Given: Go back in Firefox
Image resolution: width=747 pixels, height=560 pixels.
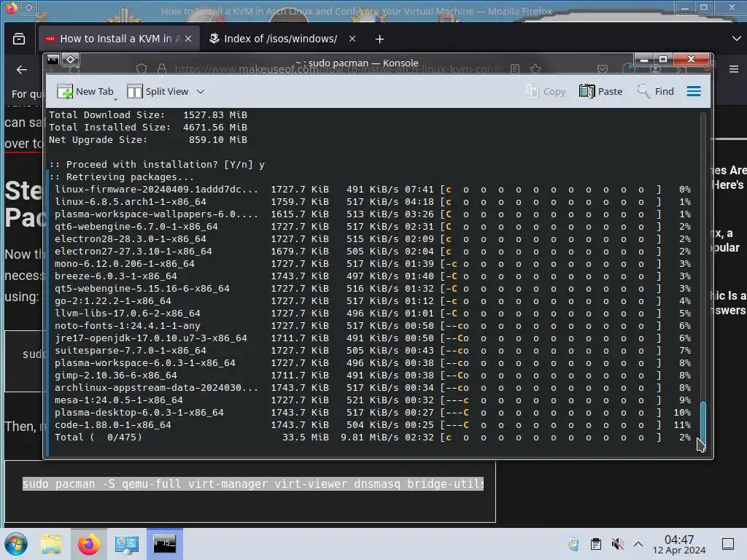Looking at the screenshot, I should coord(21,70).
